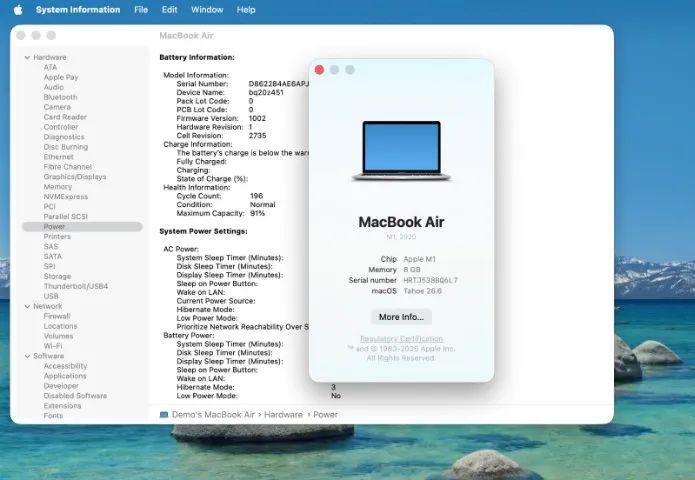Image resolution: width=695 pixels, height=480 pixels.
Task: Select Accessibility under Software
Action: 65,366
